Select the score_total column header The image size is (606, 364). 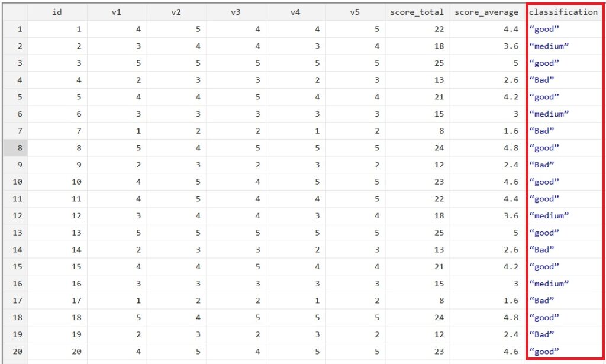click(417, 12)
